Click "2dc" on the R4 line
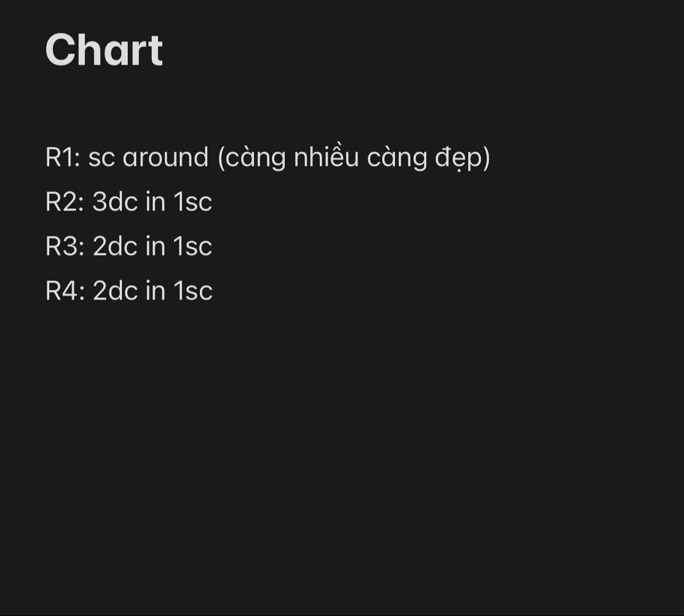This screenshot has width=684, height=616. [x=115, y=291]
